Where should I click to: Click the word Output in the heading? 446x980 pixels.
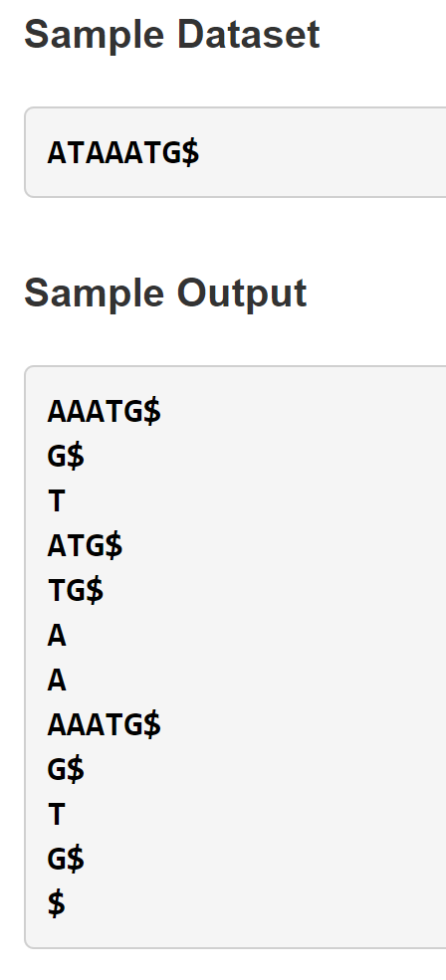[x=242, y=294]
